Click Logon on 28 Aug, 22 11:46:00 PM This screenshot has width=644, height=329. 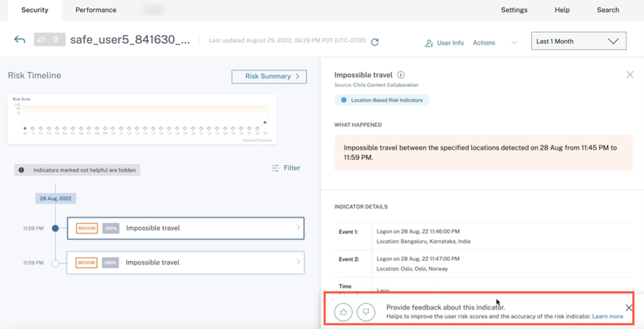click(418, 232)
